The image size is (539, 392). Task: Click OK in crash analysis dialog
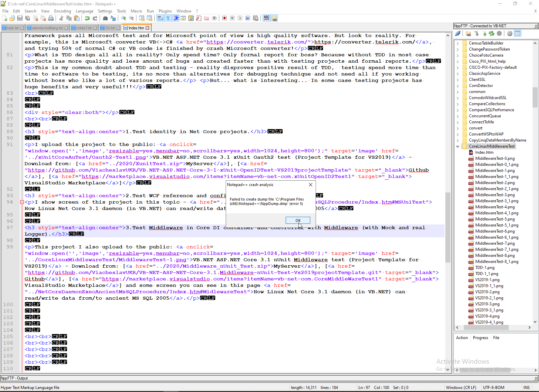[x=298, y=220]
